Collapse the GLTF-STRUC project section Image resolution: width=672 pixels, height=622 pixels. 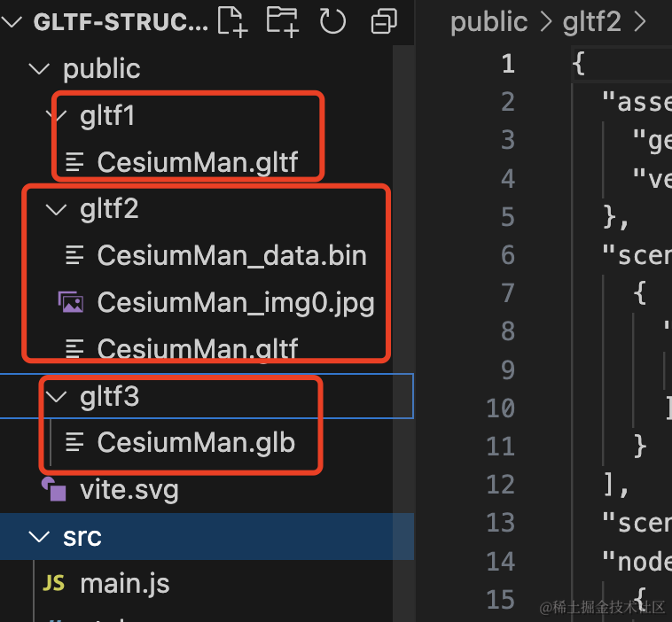(x=12, y=21)
